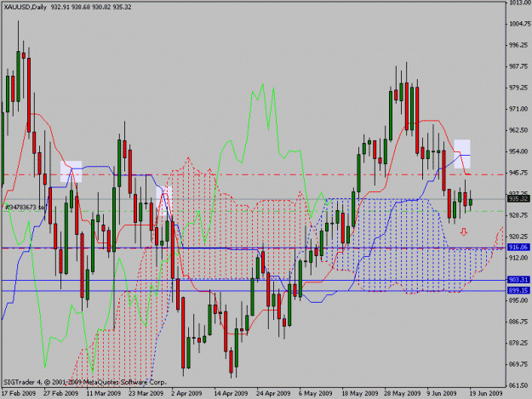
Task: Click the 17 Feb 2009 date label
Action: tap(19, 394)
